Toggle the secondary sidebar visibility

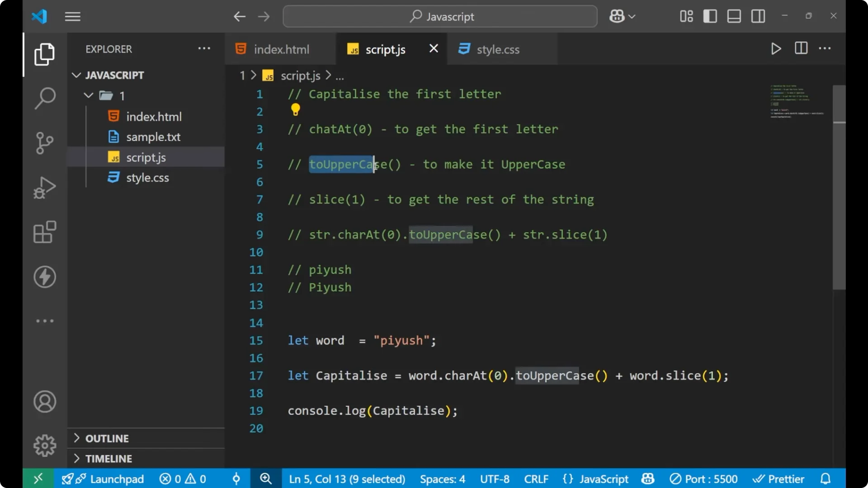point(758,16)
